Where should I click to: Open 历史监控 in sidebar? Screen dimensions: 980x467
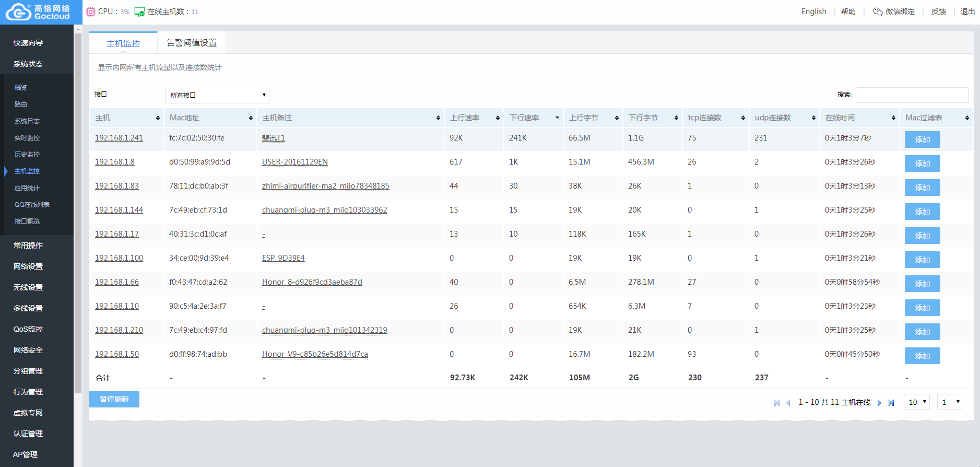(x=27, y=155)
